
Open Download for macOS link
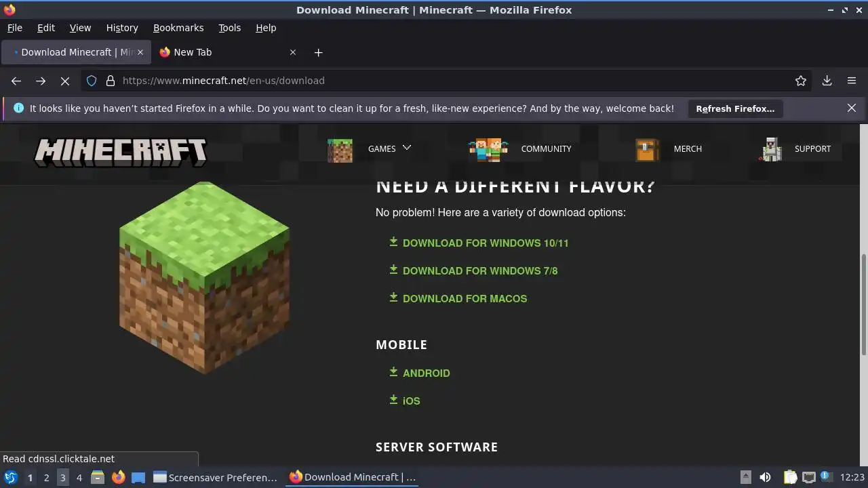click(x=465, y=299)
